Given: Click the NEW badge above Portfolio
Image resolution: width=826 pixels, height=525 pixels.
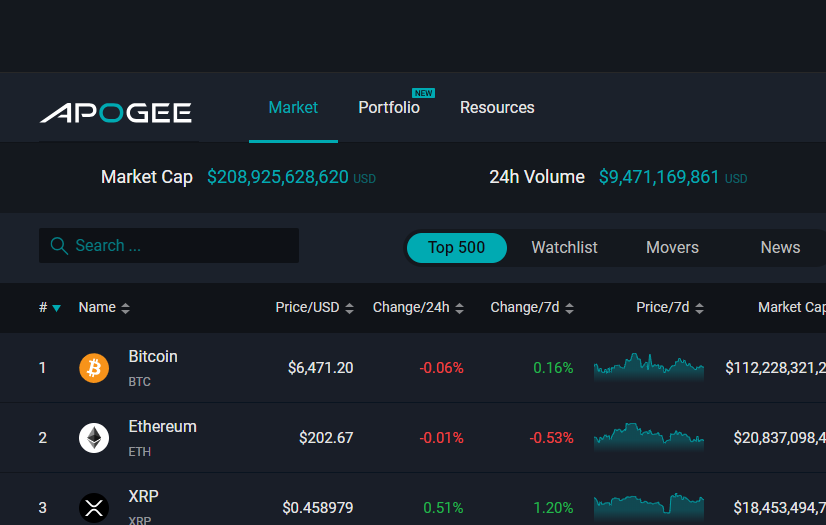Looking at the screenshot, I should point(424,93).
